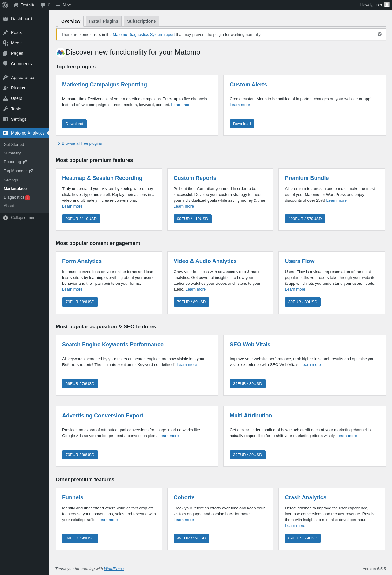Click the Matomo Analytics sidebar icon

pos(6,133)
